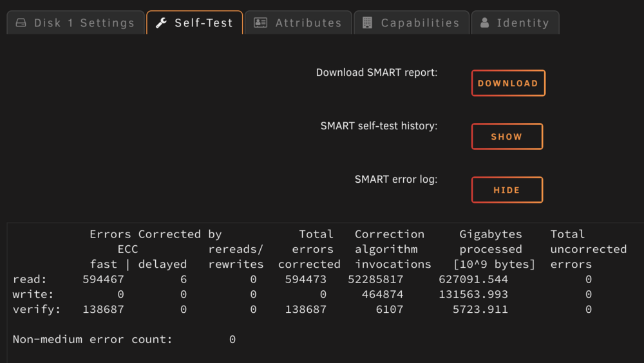
Task: Click 'Errors Corrected by' column header
Action: (156, 234)
